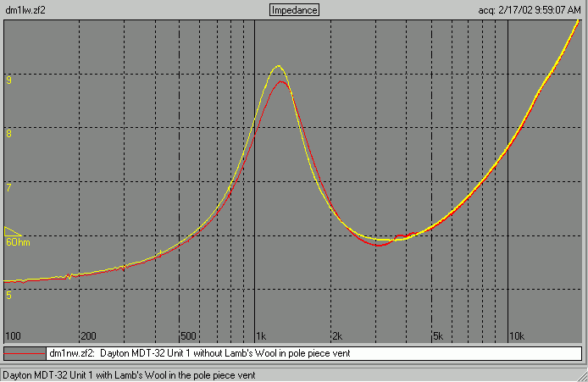Screen dimensions: 588x382
Task: Click the 1k frequency axis label
Action: coord(261,336)
